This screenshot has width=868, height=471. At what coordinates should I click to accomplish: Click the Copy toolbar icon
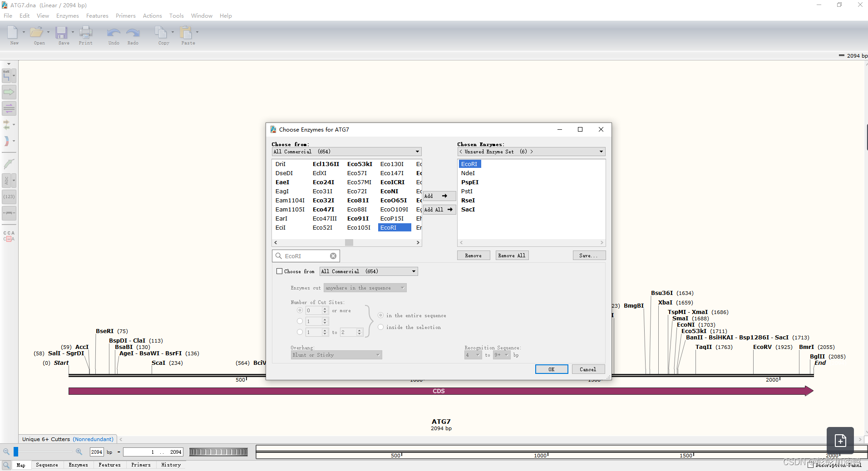pyautogui.click(x=161, y=32)
